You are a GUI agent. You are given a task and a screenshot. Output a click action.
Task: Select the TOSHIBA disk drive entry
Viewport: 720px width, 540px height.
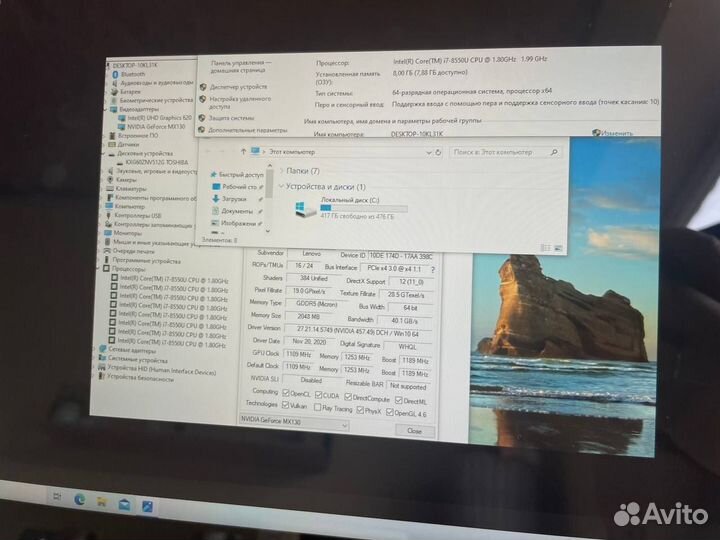157,162
